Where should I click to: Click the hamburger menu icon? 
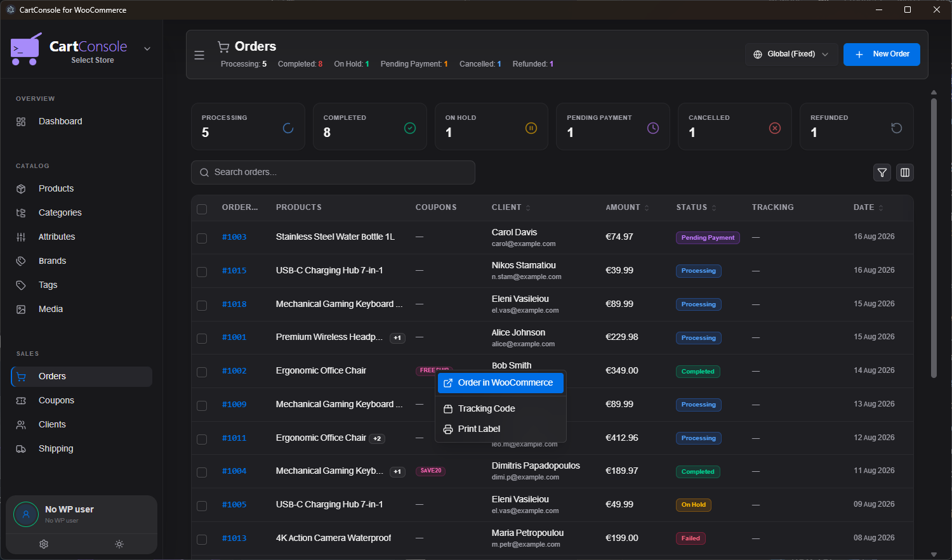[x=199, y=55]
